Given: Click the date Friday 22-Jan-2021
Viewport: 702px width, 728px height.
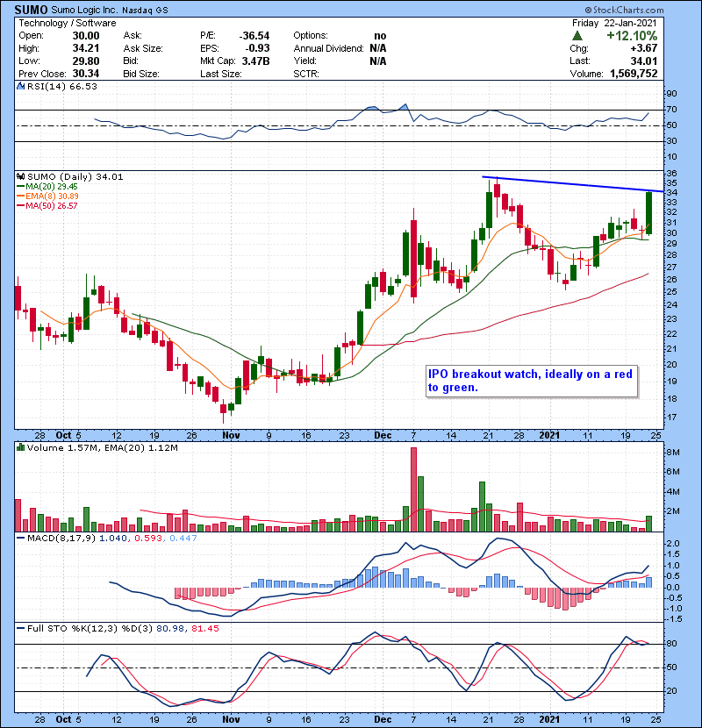Looking at the screenshot, I should point(614,23).
